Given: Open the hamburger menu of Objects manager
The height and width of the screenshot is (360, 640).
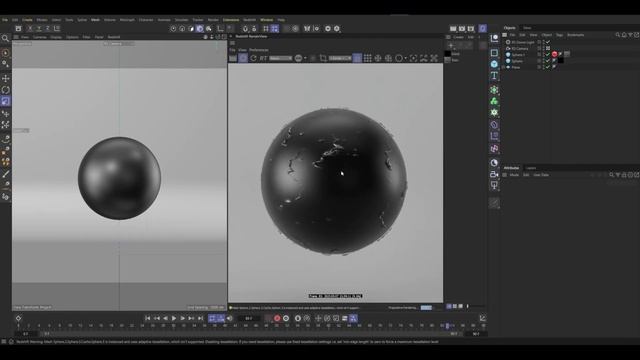Looking at the screenshot, I should (504, 35).
